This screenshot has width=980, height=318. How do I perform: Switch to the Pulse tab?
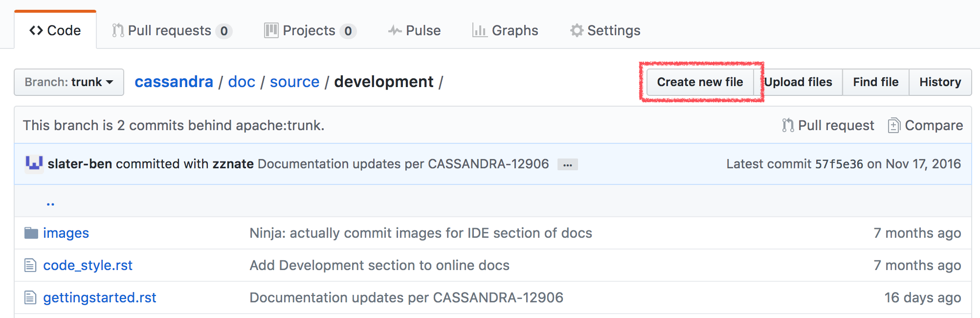pos(414,30)
